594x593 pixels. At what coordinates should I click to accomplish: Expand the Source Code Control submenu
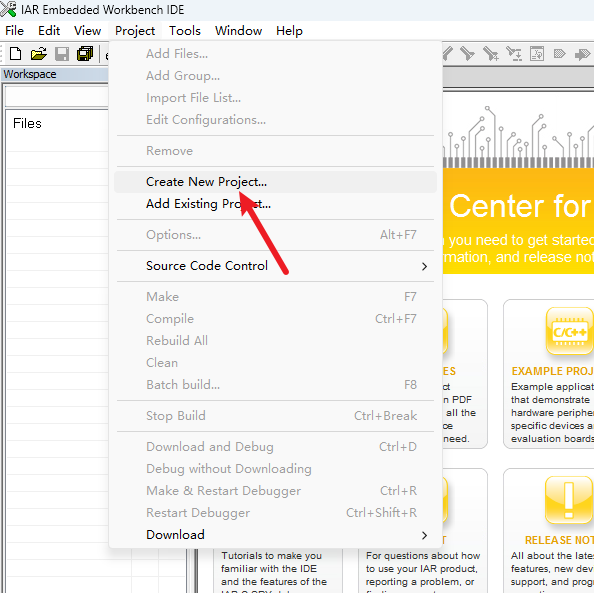275,266
